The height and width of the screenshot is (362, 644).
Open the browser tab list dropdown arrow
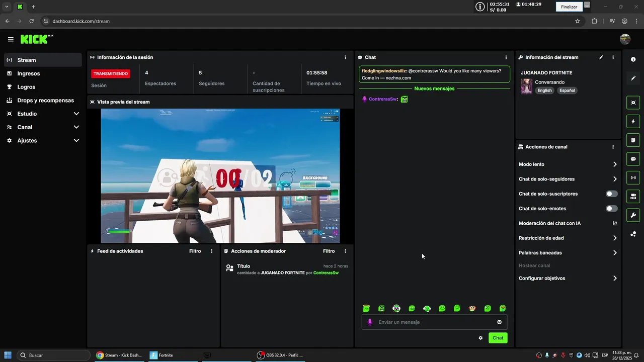[7, 7]
